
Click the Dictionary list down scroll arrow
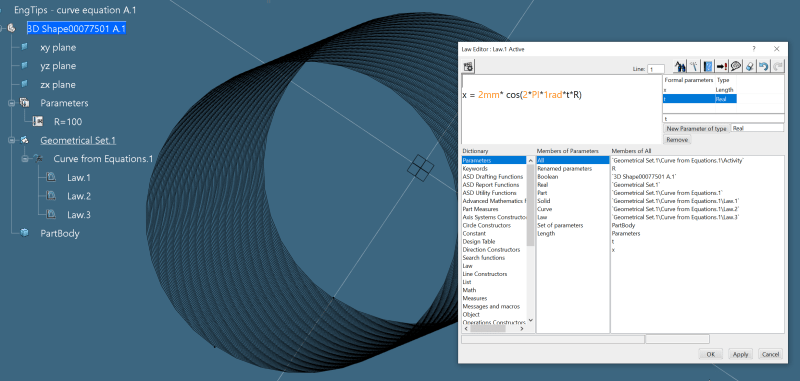(x=531, y=320)
